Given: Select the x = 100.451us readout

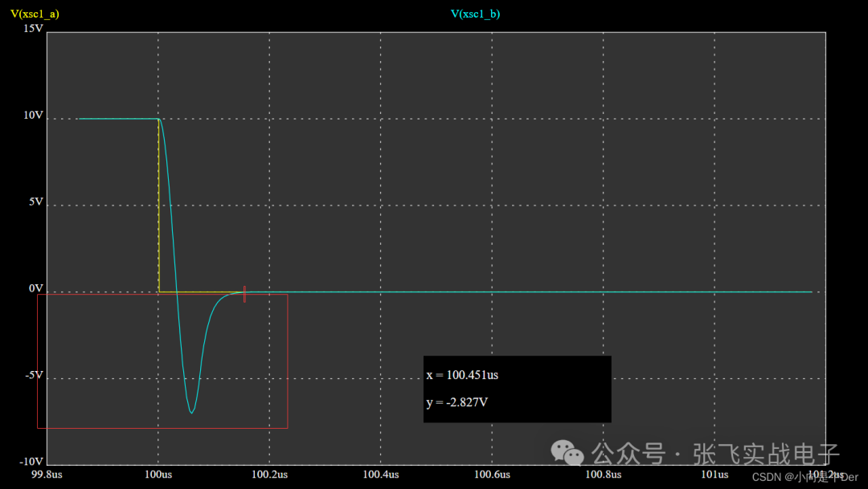Looking at the screenshot, I should pos(462,375).
